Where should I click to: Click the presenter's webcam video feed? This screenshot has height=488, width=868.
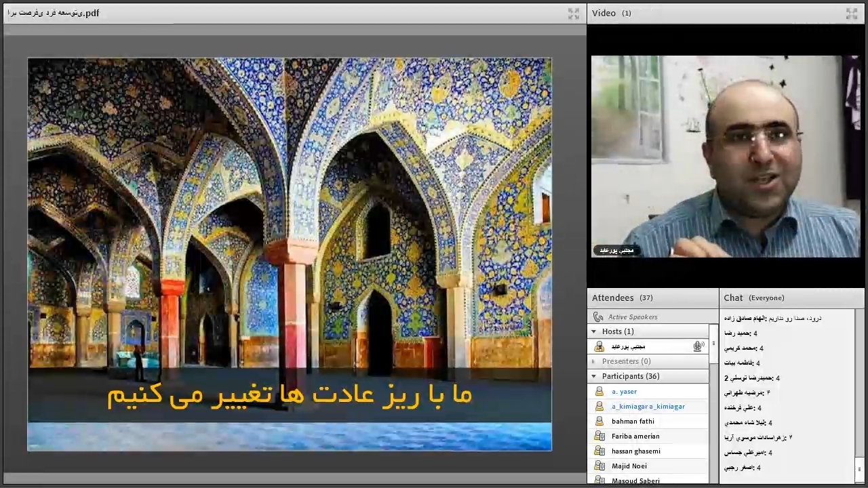(x=725, y=157)
